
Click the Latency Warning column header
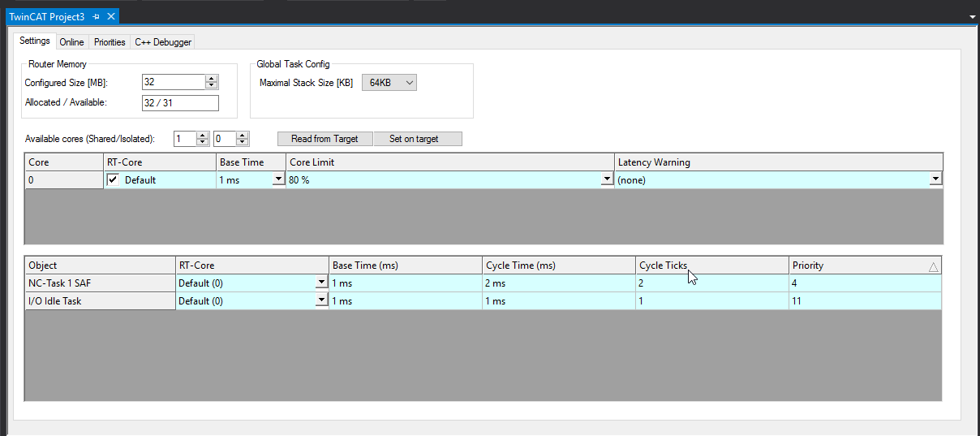pyautogui.click(x=779, y=162)
